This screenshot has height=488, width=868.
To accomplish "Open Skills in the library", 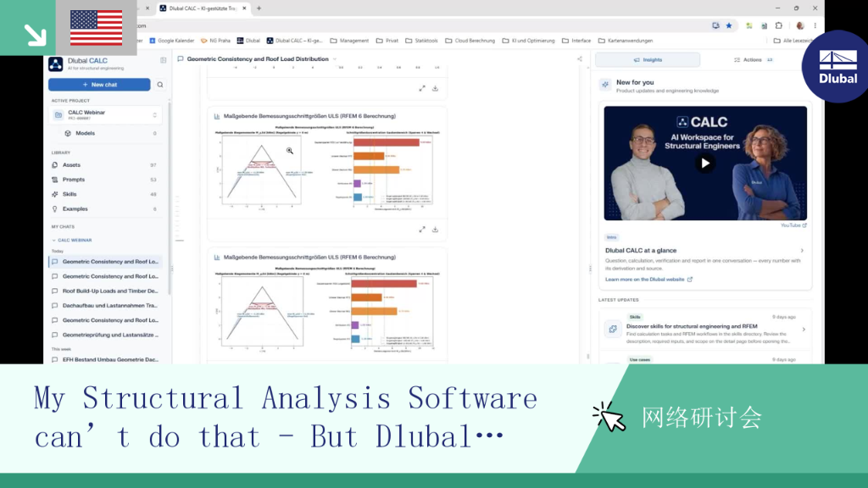I will click(x=104, y=194).
